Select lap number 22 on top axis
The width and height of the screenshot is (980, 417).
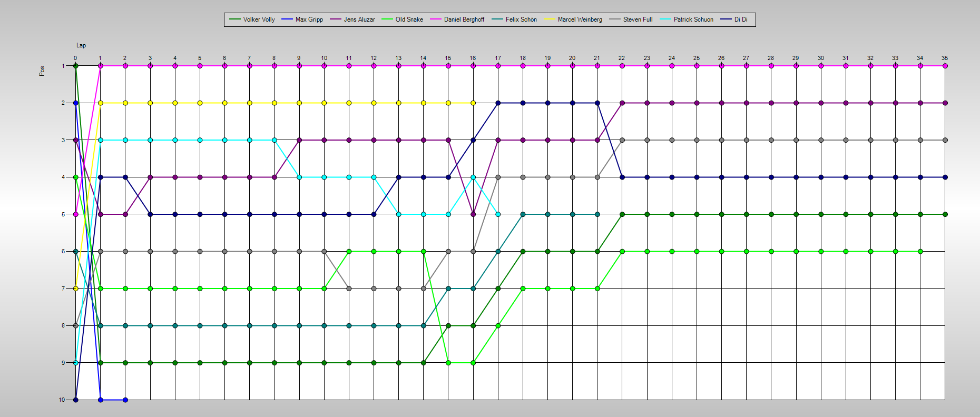coord(622,58)
